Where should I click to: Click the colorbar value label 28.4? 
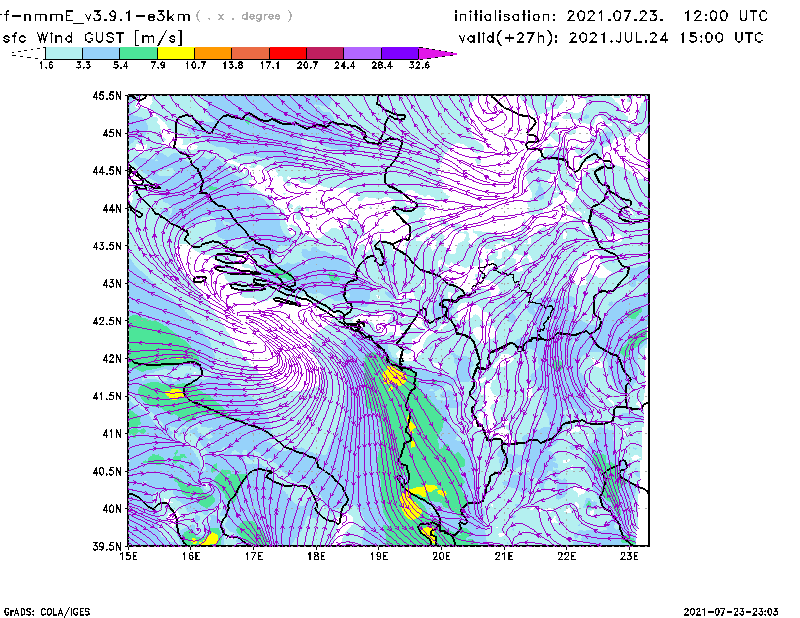382,65
